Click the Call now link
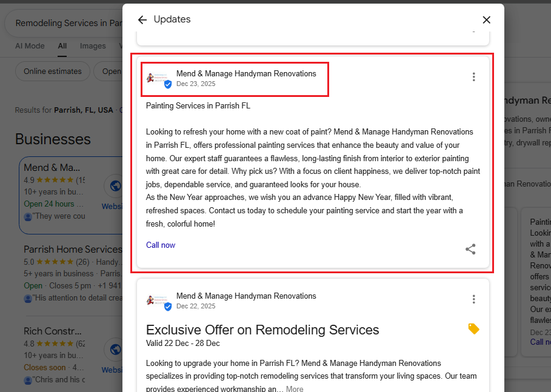Screen dimensions: 551x392 coord(161,245)
